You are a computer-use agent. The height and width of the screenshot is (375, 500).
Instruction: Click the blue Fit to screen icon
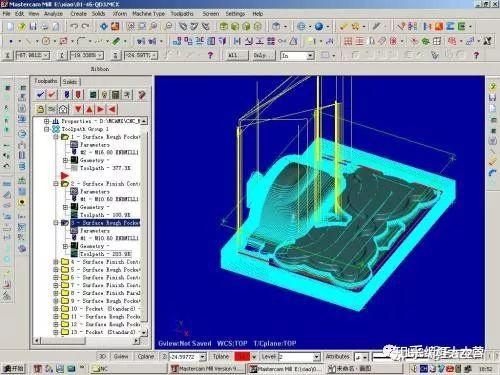pyautogui.click(x=104, y=26)
